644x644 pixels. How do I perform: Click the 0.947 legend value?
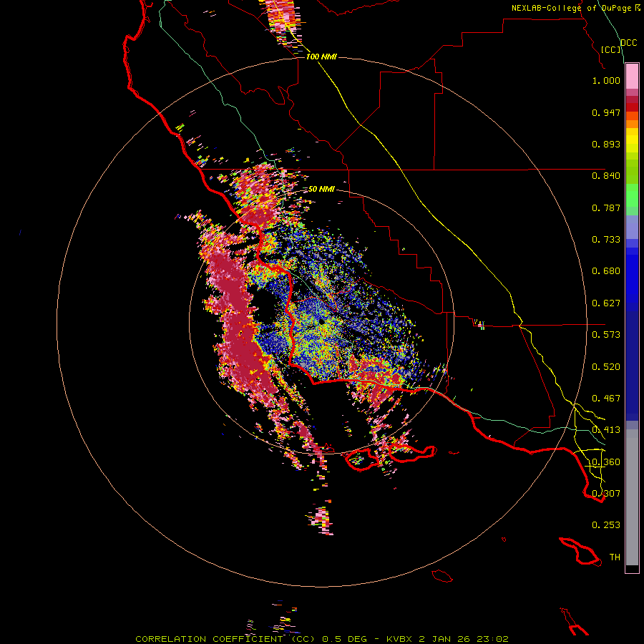click(x=606, y=112)
